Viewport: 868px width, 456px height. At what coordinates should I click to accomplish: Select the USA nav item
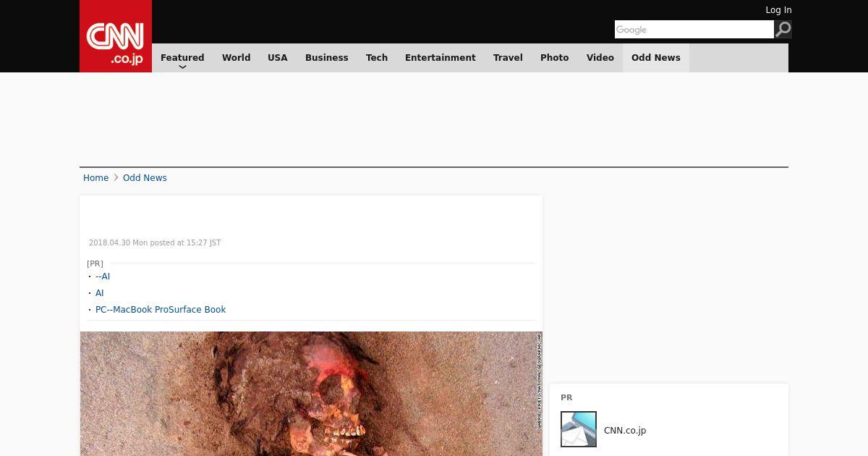tap(278, 58)
